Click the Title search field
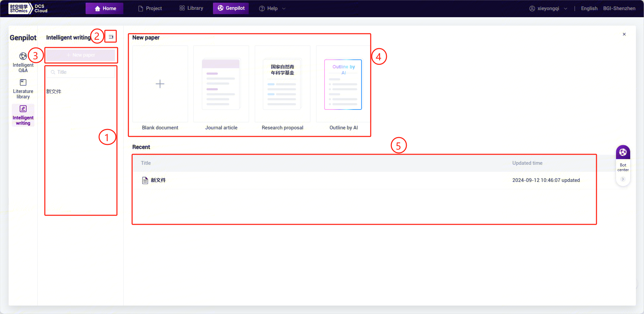 (x=81, y=72)
